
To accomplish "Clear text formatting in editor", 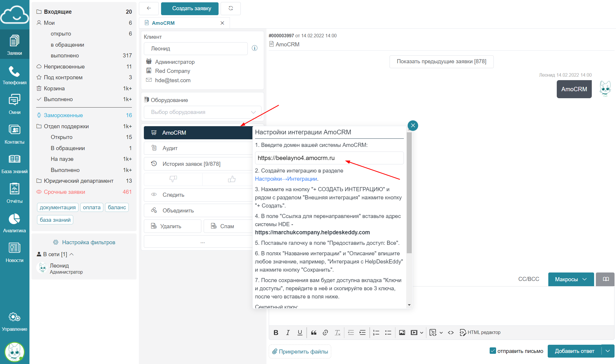I will [337, 333].
